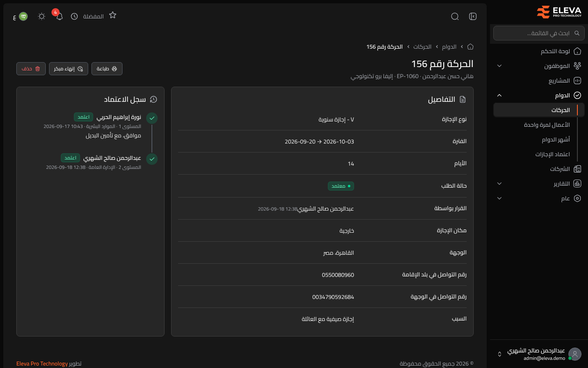The width and height of the screenshot is (588, 368).
Task: Select الحركات in the sidebar submenu
Action: (x=539, y=110)
